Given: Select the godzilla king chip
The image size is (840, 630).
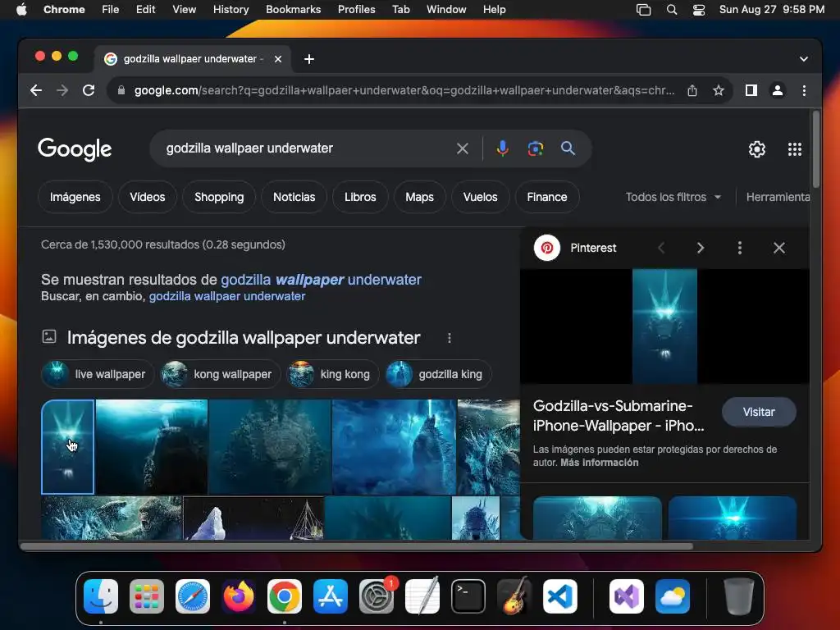Looking at the screenshot, I should (x=438, y=374).
